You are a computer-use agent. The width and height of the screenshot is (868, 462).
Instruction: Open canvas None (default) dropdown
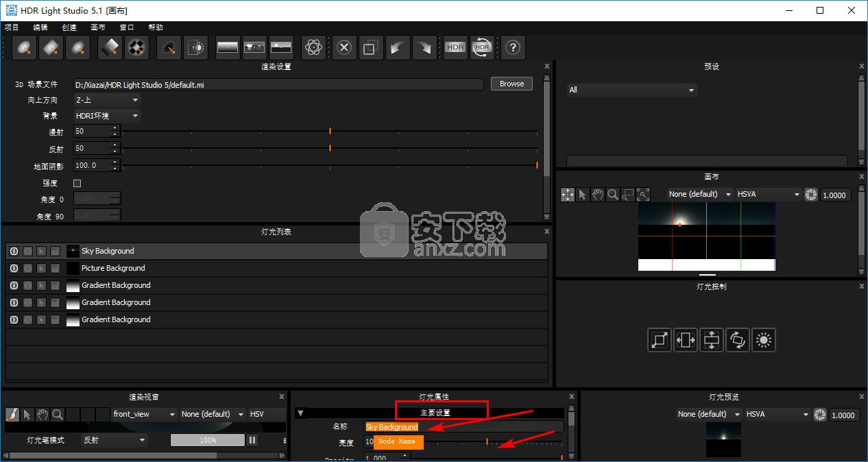click(x=700, y=195)
